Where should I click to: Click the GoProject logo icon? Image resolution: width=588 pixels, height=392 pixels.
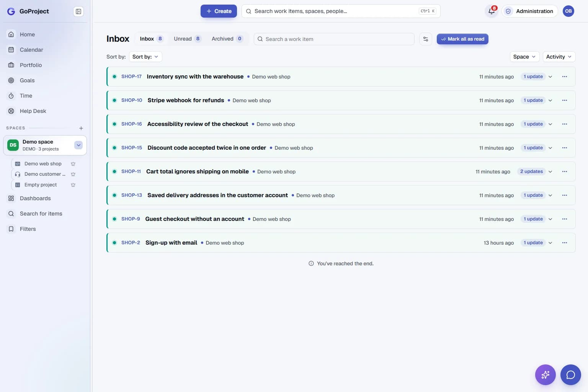[11, 11]
